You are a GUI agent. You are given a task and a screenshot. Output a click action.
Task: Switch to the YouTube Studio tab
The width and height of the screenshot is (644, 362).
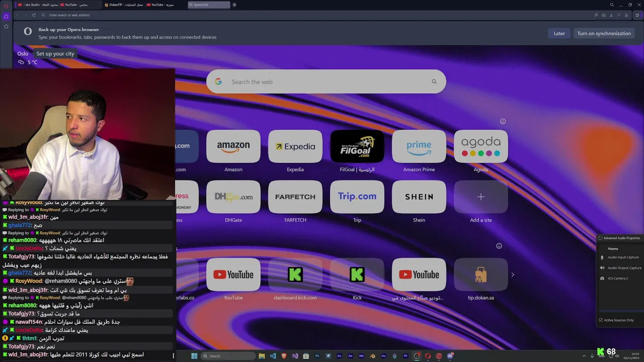click(x=37, y=5)
